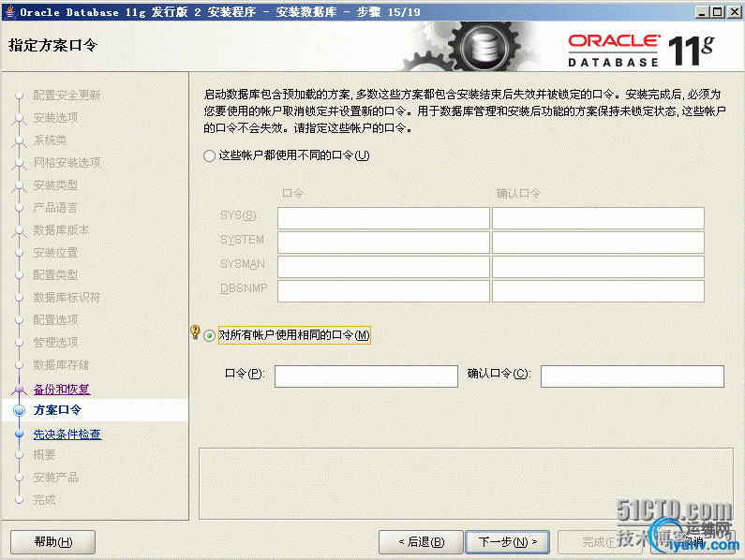Click the 配置选项 step

pyautogui.click(x=55, y=319)
